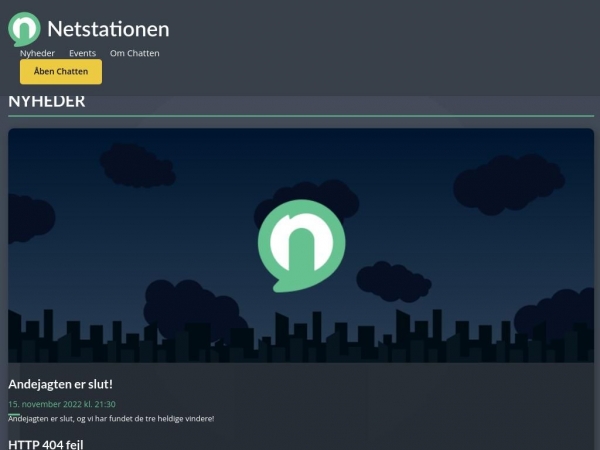
Task: Open the Andejagten er slut! article
Action: [60, 384]
